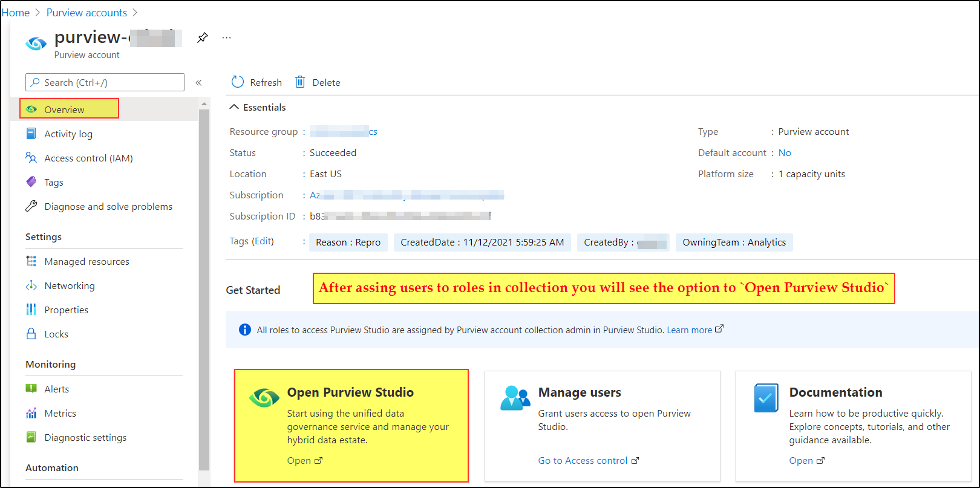Open Networking under Settings

tap(70, 286)
